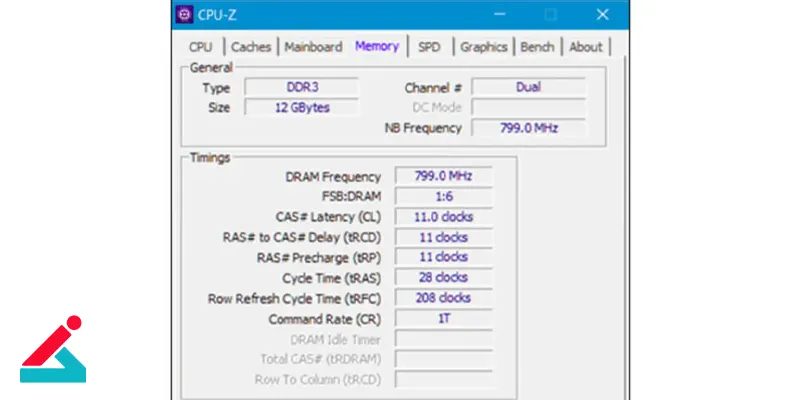Switch to the SPD tab
This screenshot has width=800, height=400.
429,47
